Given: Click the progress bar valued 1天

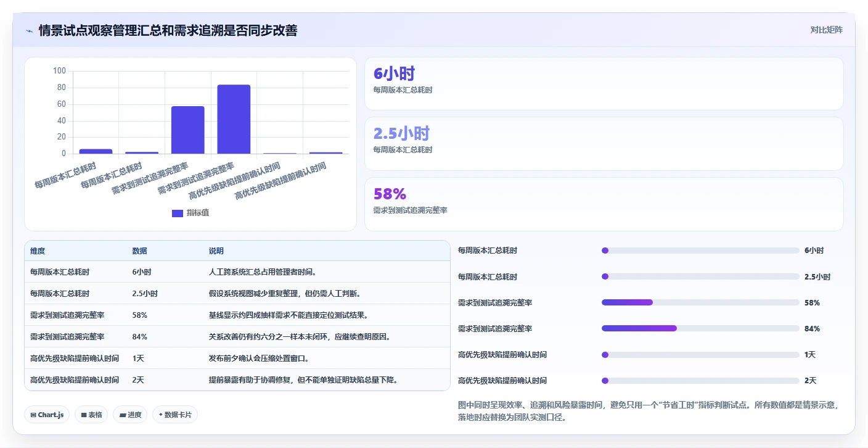Looking at the screenshot, I should [700, 354].
